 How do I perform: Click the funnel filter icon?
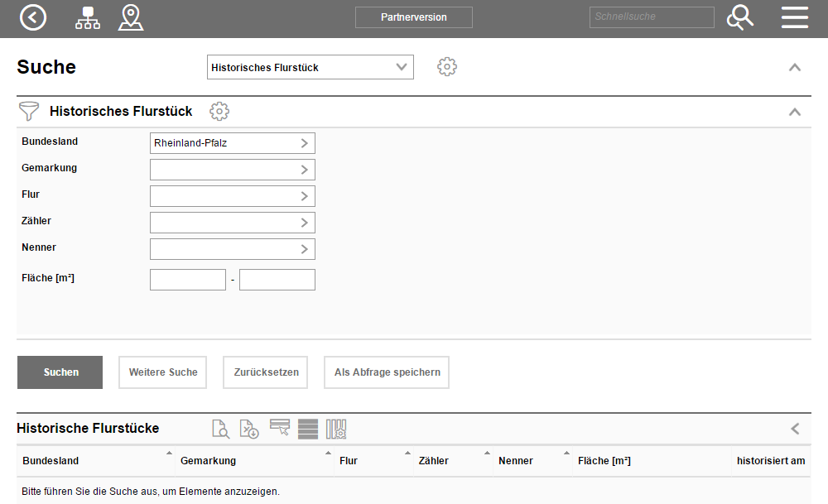tap(29, 112)
